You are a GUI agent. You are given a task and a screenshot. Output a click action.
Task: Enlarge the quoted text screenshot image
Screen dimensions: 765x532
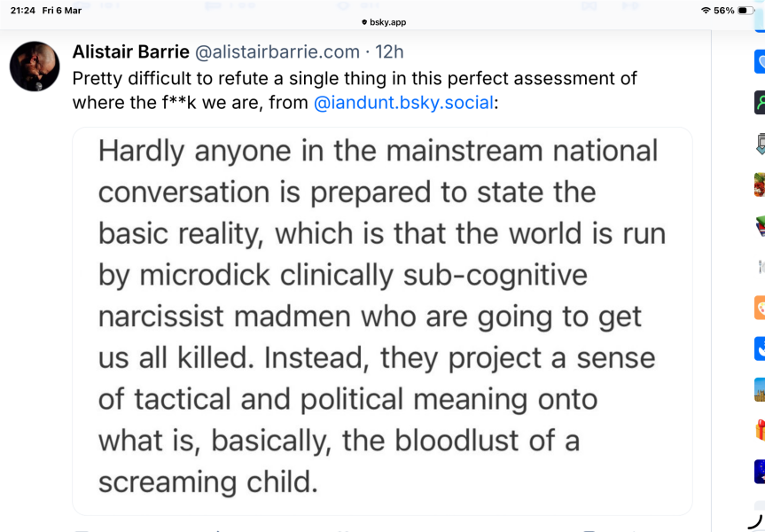coord(382,320)
